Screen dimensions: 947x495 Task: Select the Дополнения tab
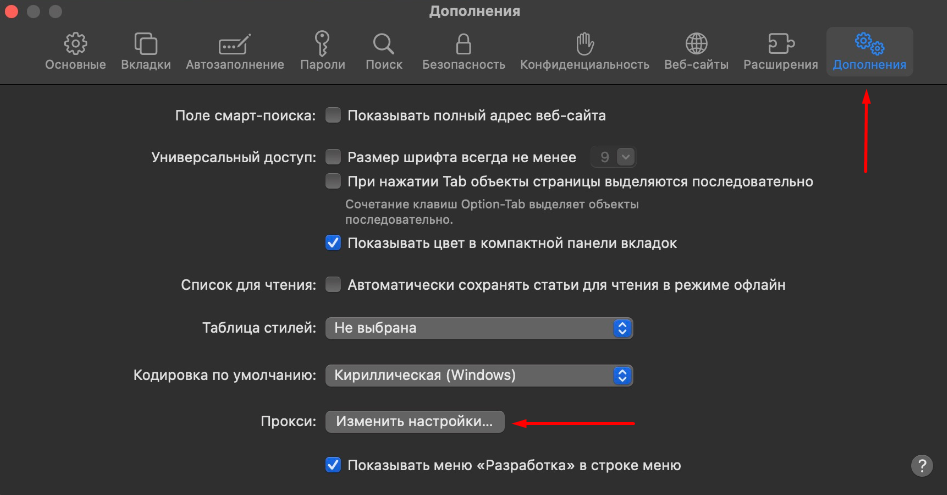pos(869,52)
